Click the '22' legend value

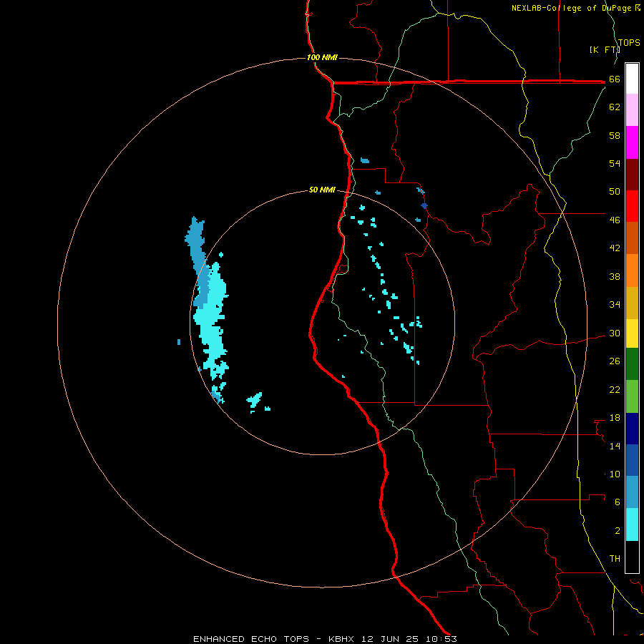point(615,390)
